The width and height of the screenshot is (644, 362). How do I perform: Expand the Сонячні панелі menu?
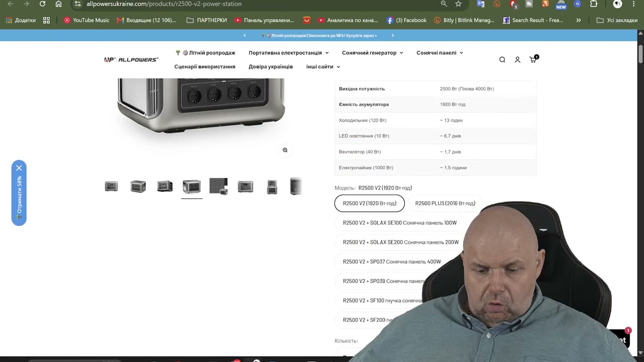tap(440, 53)
